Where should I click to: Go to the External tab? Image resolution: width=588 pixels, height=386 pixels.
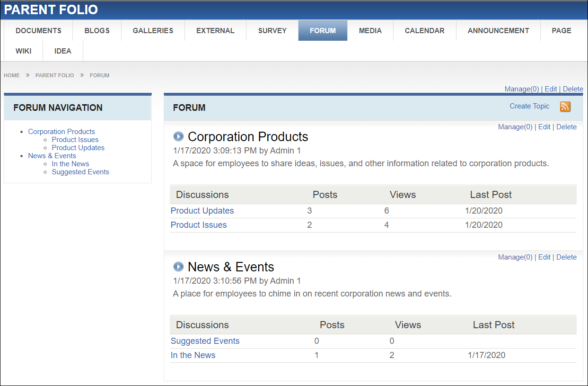215,30
